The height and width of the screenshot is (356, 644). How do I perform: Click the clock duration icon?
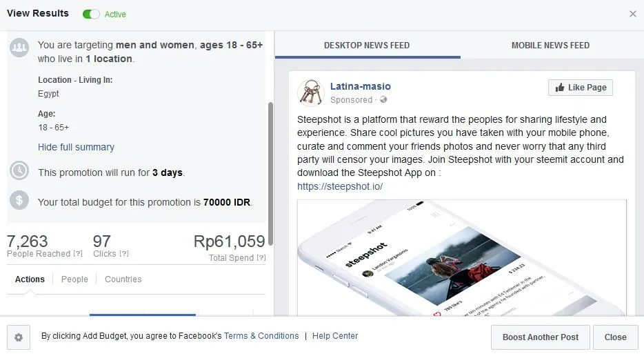(x=19, y=170)
